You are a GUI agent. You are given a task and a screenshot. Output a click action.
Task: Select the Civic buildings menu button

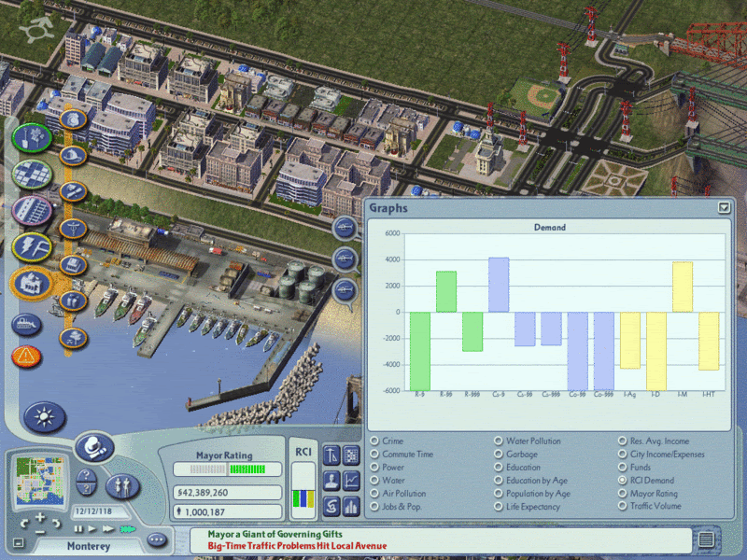(32, 284)
